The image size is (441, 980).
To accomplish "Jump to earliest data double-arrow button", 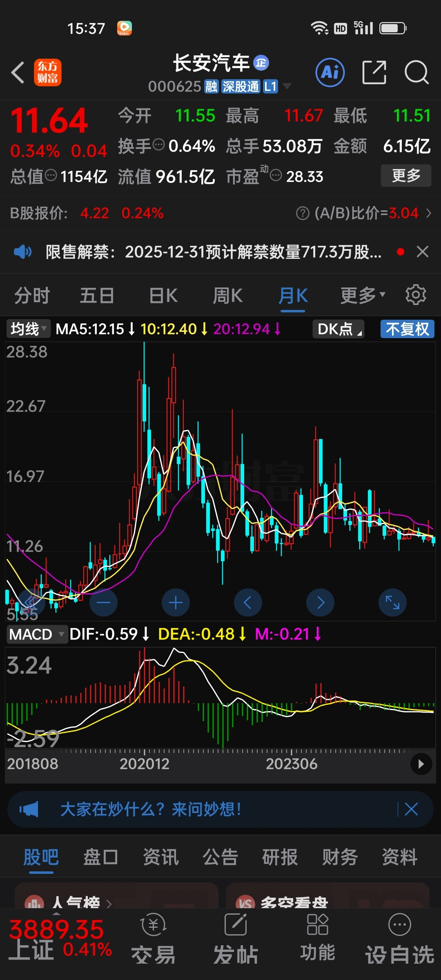I will pyautogui.click(x=31, y=602).
